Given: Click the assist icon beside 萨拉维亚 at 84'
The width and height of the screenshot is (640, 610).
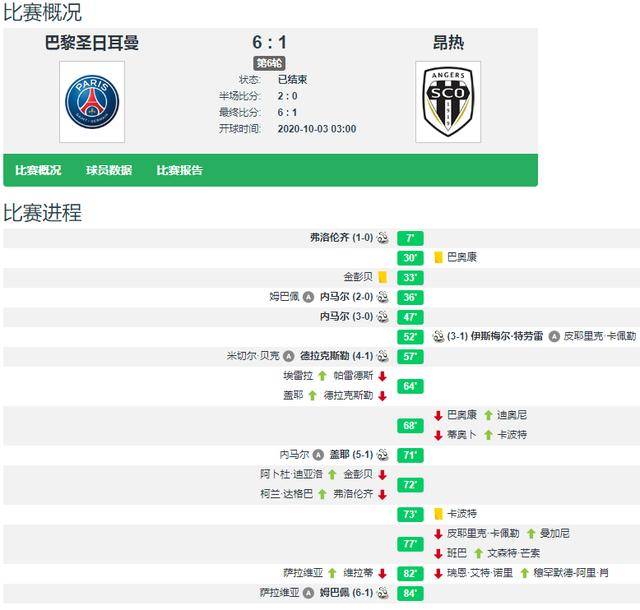Looking at the screenshot, I should [x=309, y=593].
